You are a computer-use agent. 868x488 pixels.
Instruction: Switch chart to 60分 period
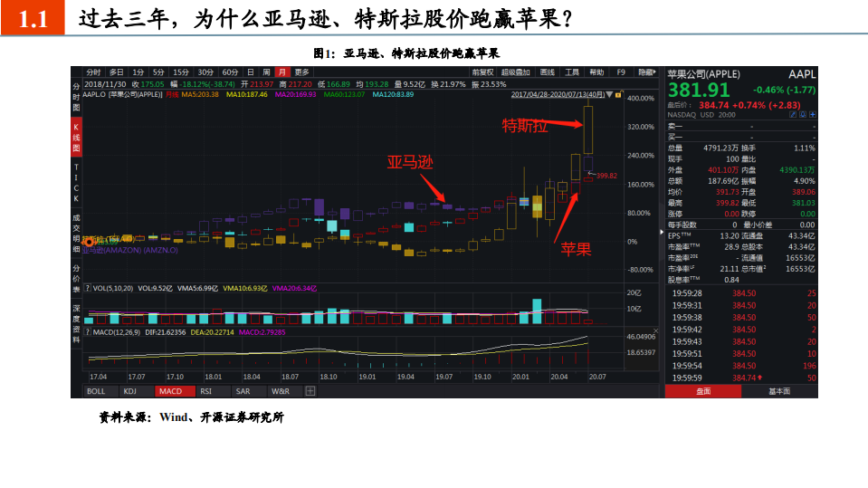[x=230, y=72]
